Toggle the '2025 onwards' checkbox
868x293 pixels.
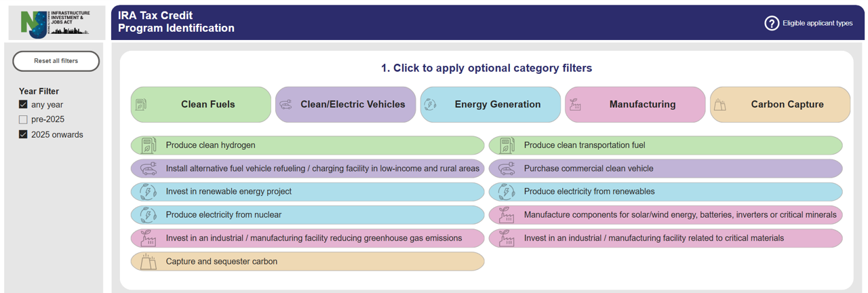pos(23,134)
